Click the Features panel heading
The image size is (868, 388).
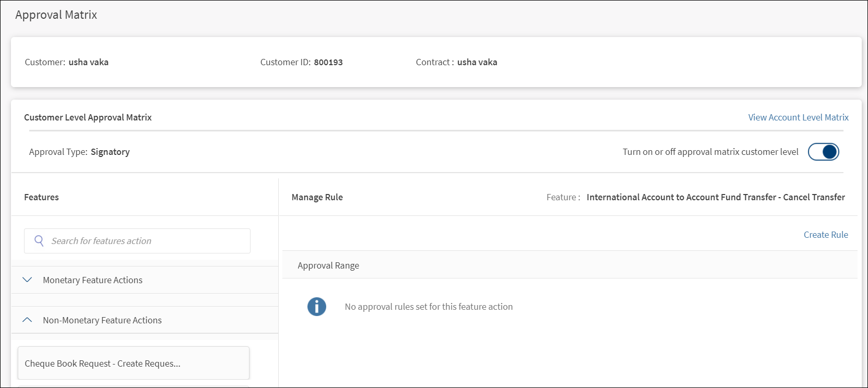pyautogui.click(x=41, y=197)
